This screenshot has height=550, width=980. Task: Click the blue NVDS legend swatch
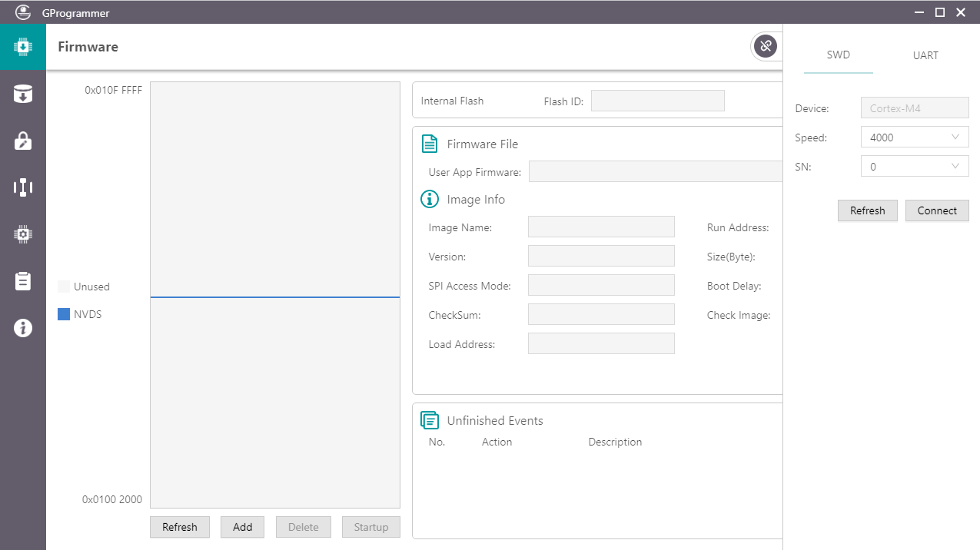pos(64,314)
